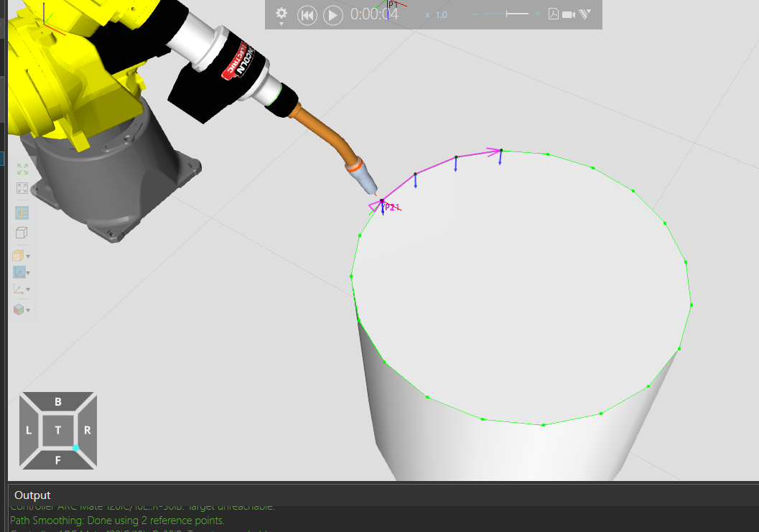Open the animation export options icon
This screenshot has height=532, width=759.
coord(585,14)
